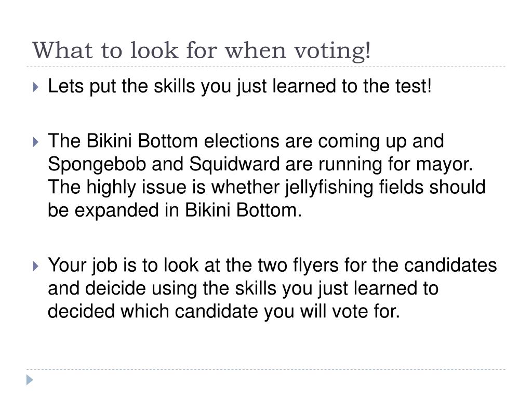Click the word 'decided' in the last line
Screen dimensions: 532x399
[81, 312]
